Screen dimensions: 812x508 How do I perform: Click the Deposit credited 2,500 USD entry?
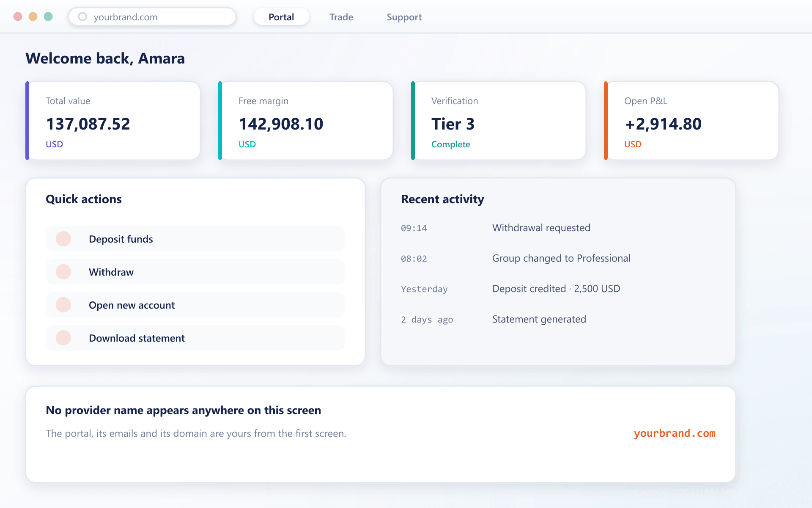click(556, 289)
